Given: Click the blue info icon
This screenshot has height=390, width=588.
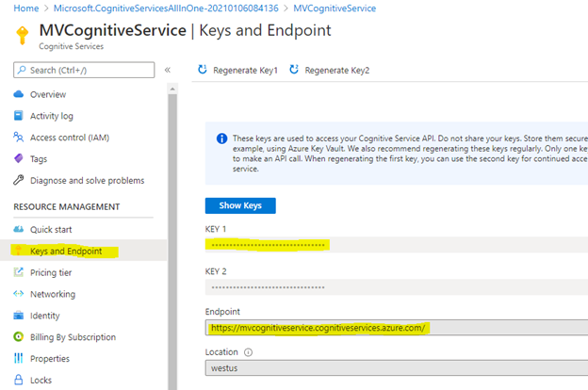Looking at the screenshot, I should 221,138.
